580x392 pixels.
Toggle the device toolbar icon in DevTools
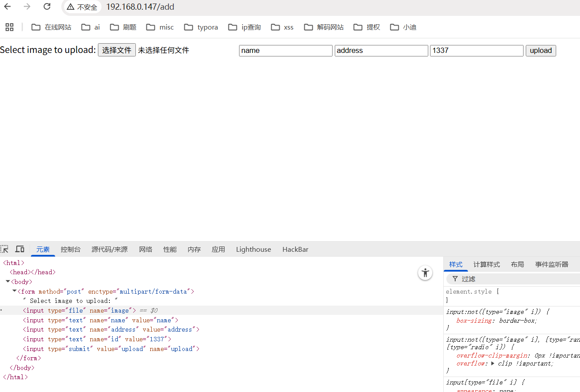(20, 249)
